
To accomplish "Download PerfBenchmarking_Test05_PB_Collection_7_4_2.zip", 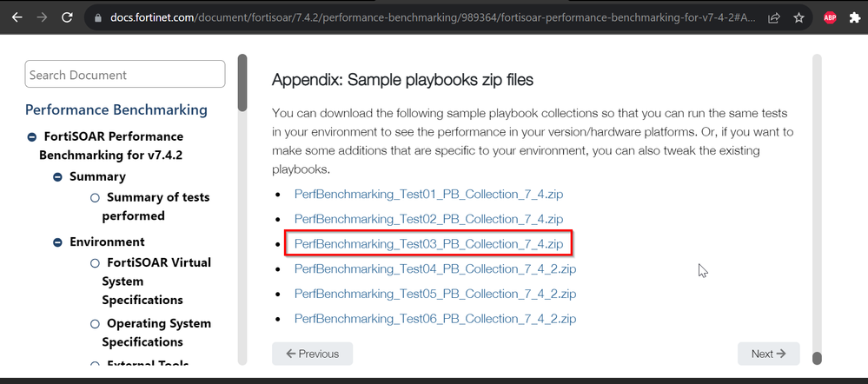I will (434, 294).
